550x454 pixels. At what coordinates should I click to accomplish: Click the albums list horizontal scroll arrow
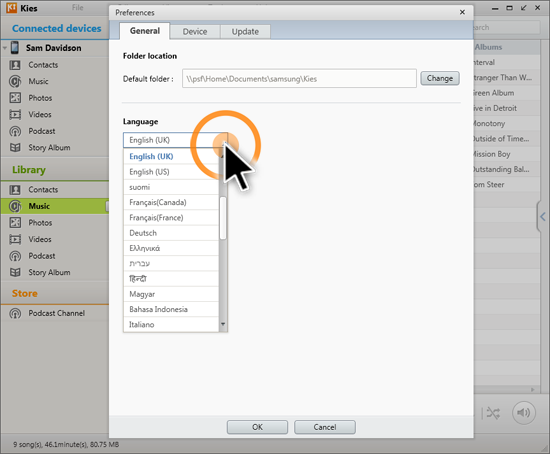[532, 389]
